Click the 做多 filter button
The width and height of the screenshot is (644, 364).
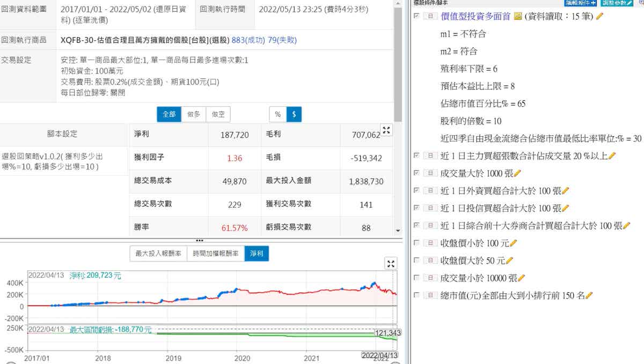pyautogui.click(x=193, y=114)
